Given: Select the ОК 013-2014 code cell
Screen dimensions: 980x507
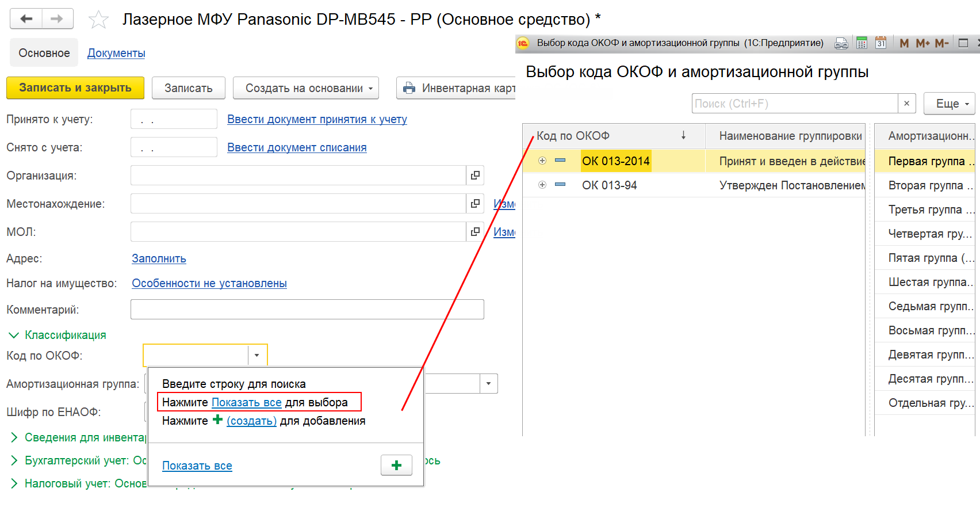Looking at the screenshot, I should (x=615, y=161).
